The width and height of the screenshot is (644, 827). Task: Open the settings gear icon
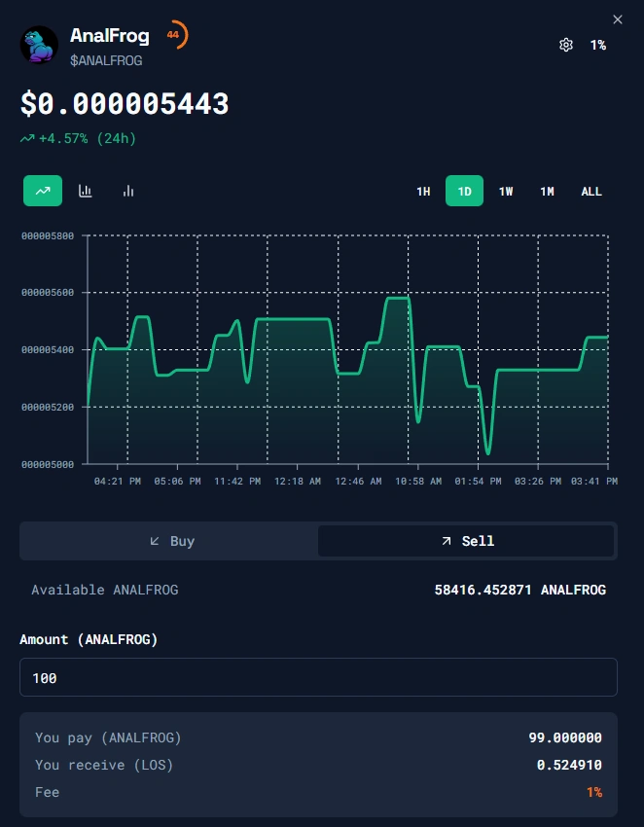tap(566, 45)
